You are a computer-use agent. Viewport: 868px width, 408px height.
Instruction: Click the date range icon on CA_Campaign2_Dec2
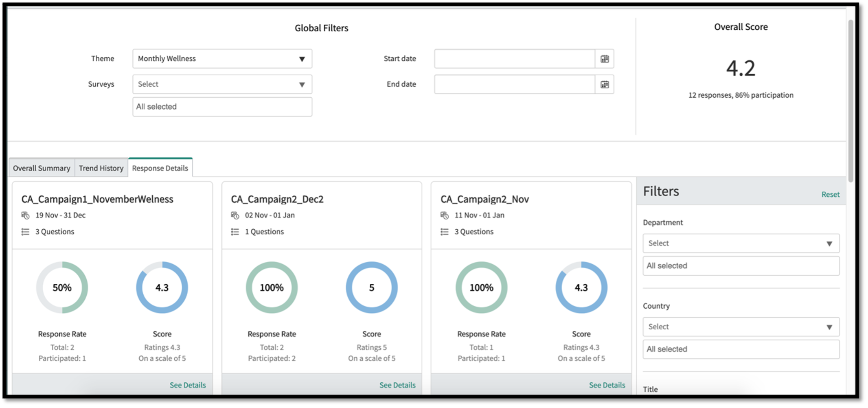(x=235, y=215)
